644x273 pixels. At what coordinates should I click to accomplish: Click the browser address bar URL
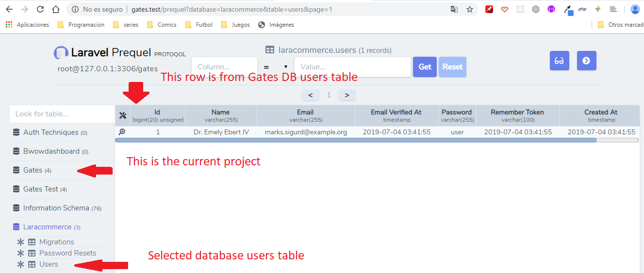(x=231, y=9)
